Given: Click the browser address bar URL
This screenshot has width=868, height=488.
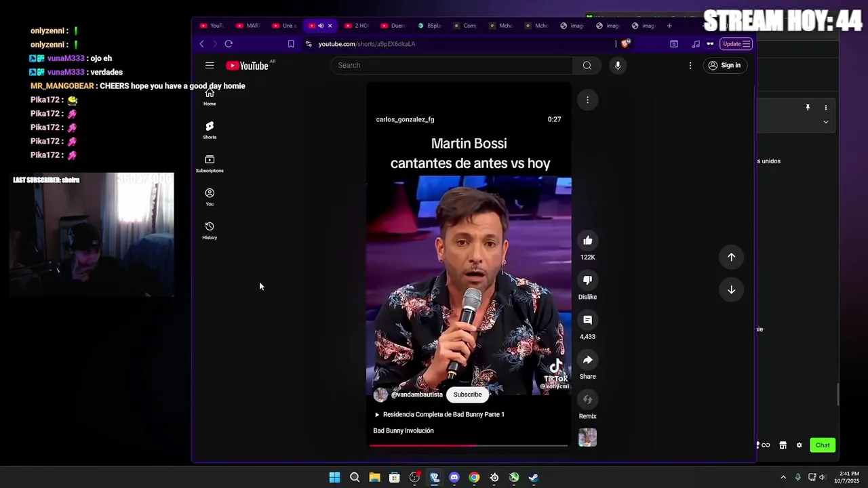Looking at the screenshot, I should [367, 44].
